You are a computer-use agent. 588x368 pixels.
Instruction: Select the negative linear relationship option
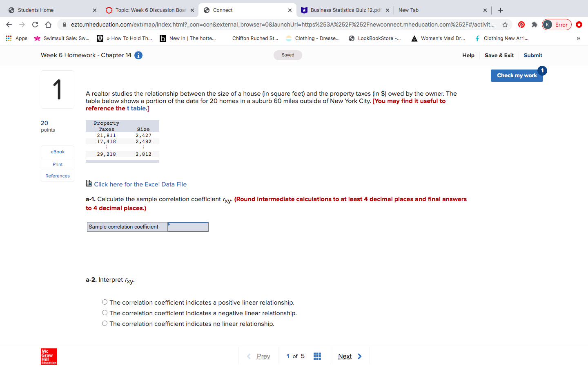(x=105, y=312)
